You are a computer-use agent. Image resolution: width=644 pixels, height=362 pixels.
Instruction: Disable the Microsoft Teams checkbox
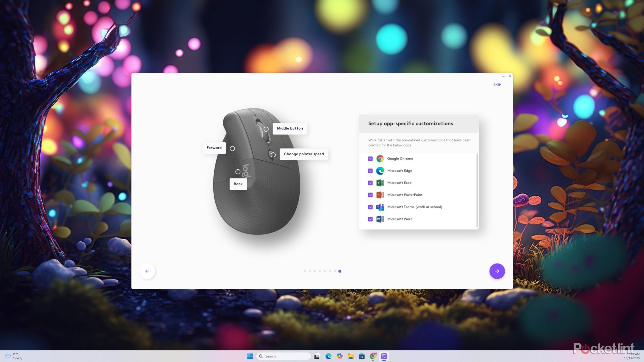(370, 207)
